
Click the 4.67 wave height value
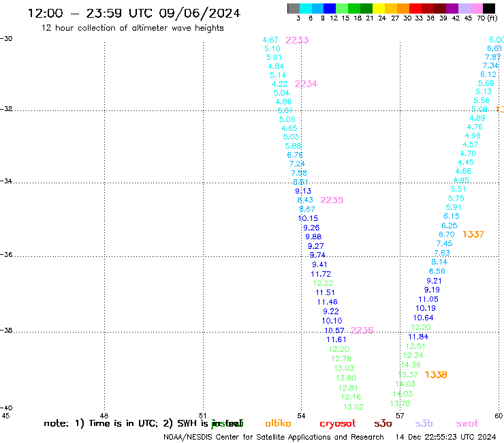point(270,40)
